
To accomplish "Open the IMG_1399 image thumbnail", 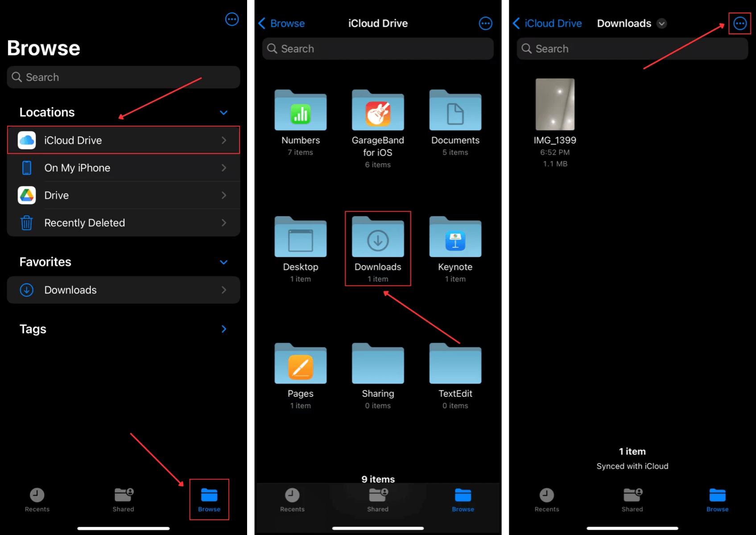I will (x=555, y=104).
